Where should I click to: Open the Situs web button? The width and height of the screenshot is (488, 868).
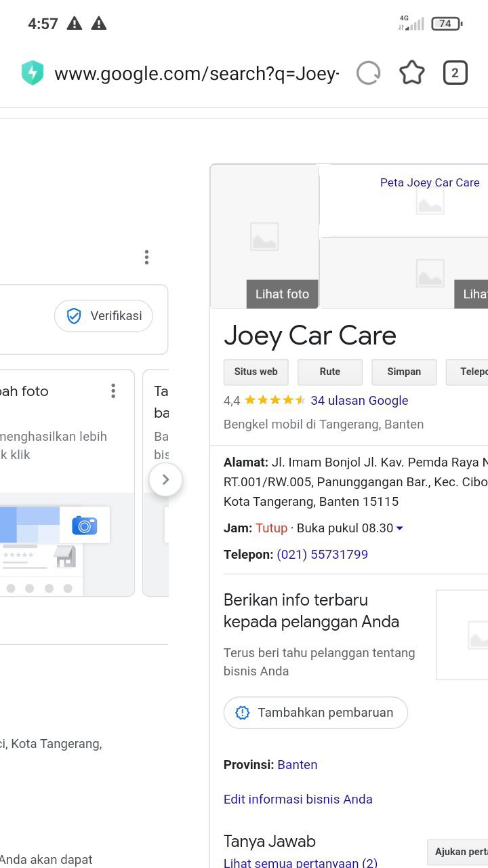tap(256, 372)
